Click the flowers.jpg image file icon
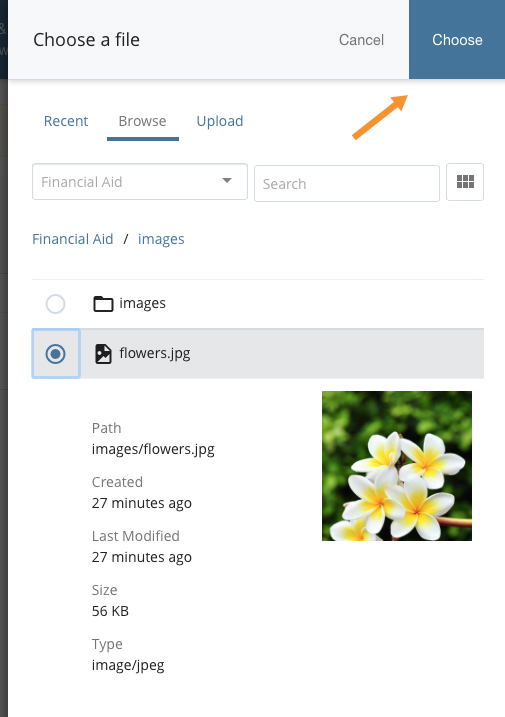 pos(103,354)
